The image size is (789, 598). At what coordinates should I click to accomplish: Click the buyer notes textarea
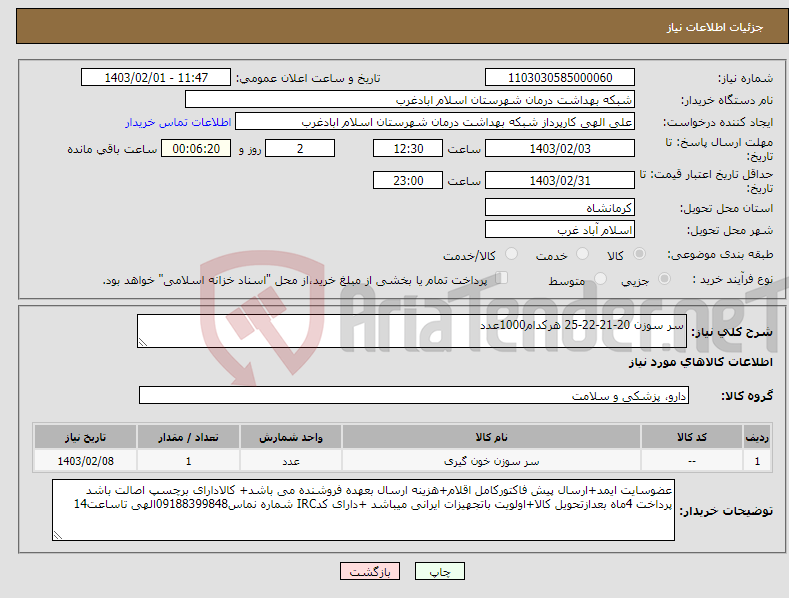363,510
